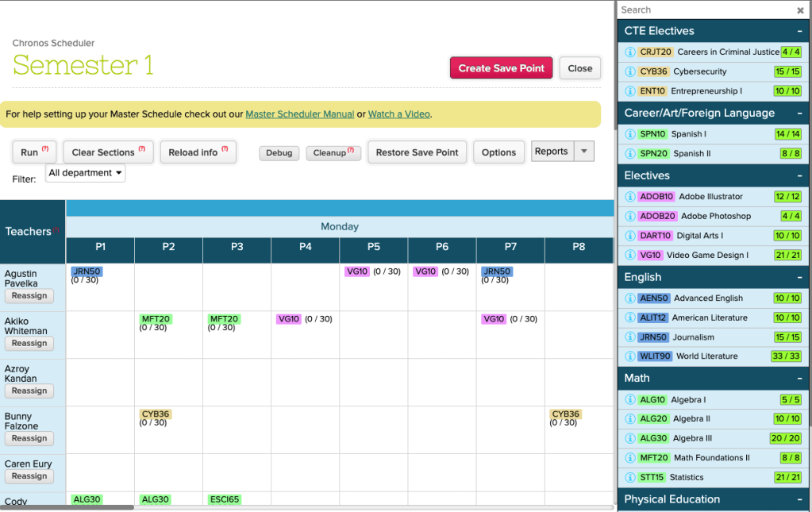Click the info icon beside Spanish I
812x512 pixels.
(630, 134)
